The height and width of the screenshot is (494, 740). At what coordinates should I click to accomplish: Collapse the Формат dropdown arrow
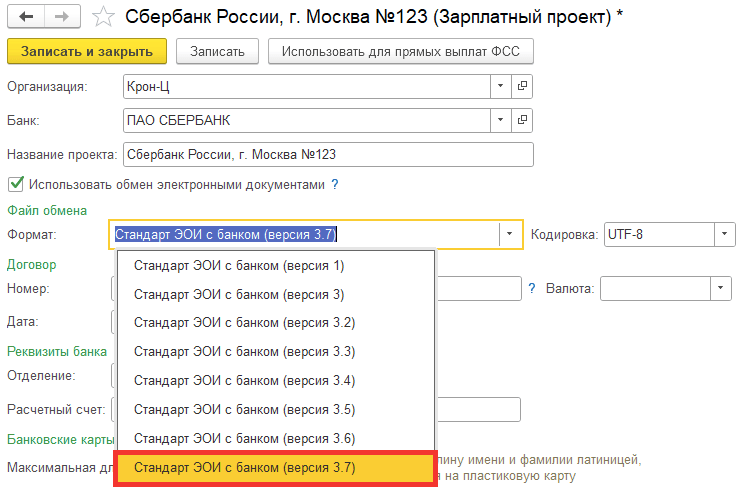pyautogui.click(x=510, y=234)
